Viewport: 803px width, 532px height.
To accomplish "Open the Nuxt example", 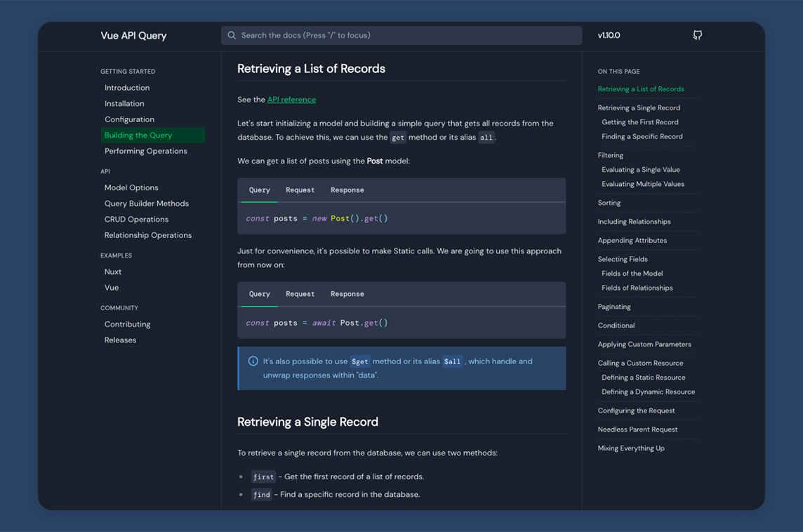I will click(x=113, y=272).
